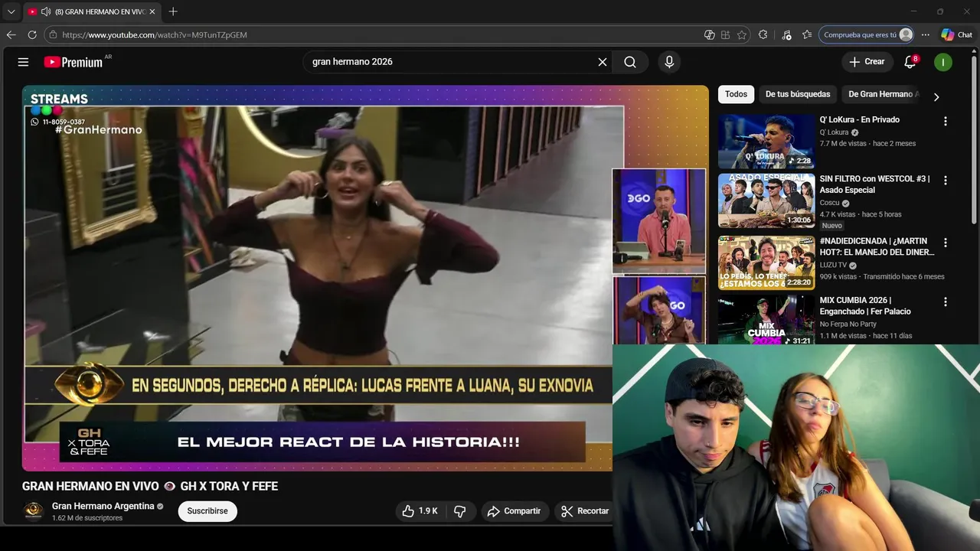Open MIX CUMBIA thumbnail 31:21
The image size is (980, 551).
point(766,320)
